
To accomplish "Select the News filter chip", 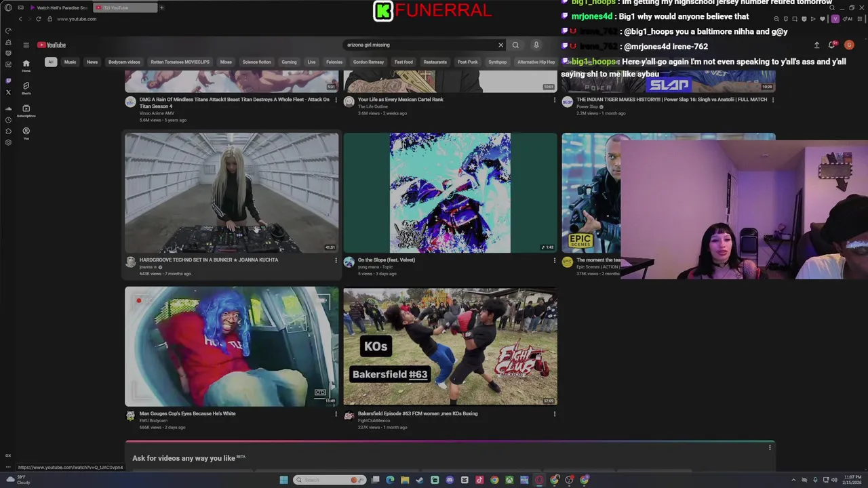I will [x=92, y=62].
